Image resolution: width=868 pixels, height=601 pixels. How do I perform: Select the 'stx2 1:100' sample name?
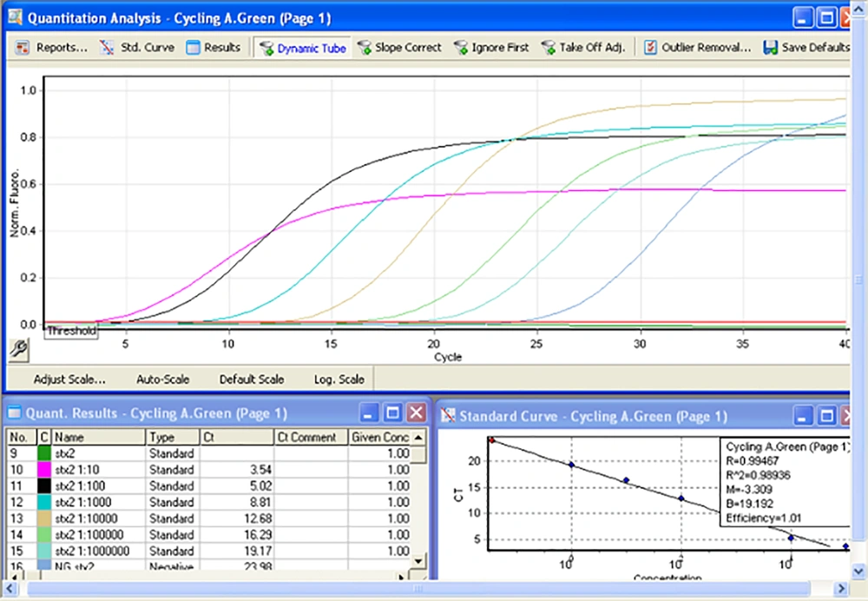(80, 485)
